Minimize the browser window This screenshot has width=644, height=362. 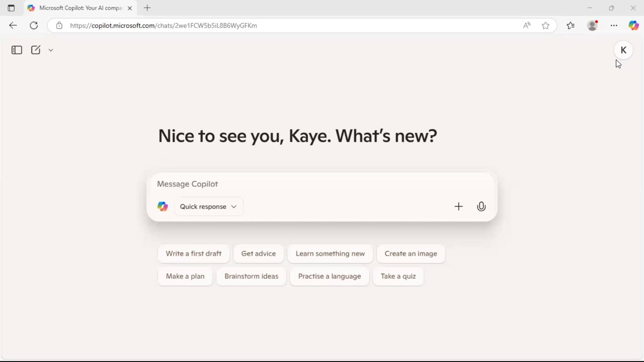(590, 8)
